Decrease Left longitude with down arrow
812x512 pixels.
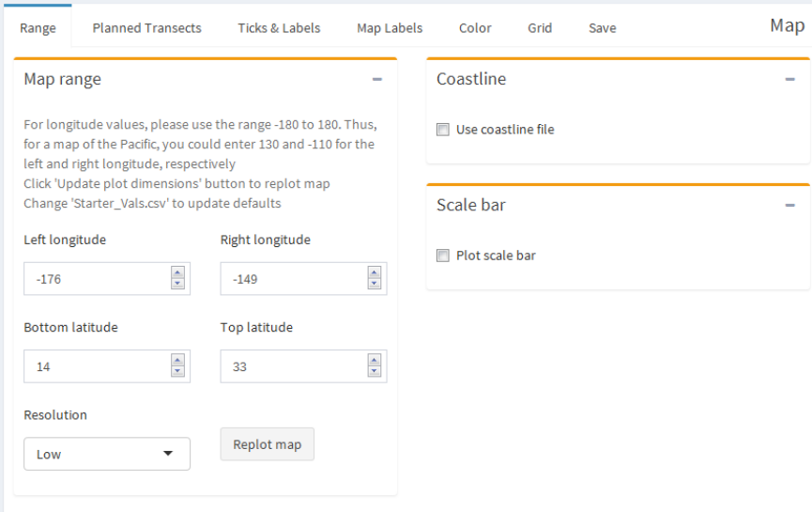(177, 284)
